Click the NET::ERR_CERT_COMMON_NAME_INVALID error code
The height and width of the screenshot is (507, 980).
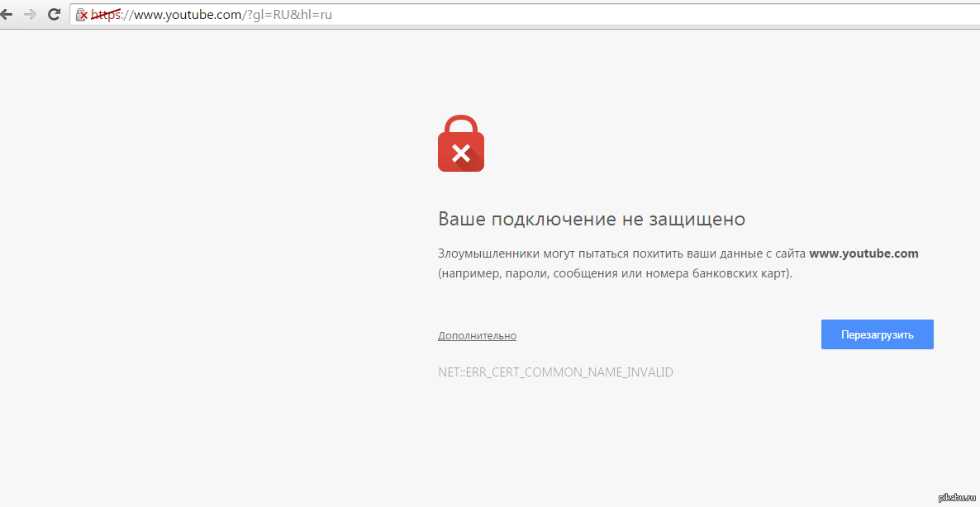point(555,372)
